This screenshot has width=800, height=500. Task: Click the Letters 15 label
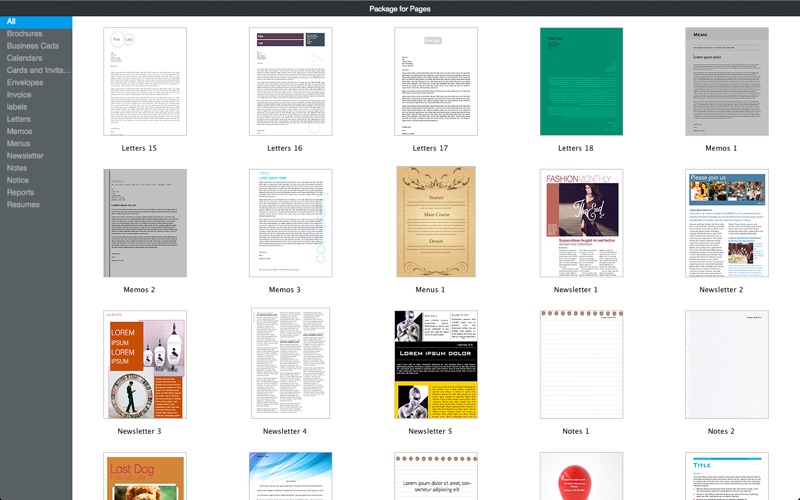click(139, 148)
